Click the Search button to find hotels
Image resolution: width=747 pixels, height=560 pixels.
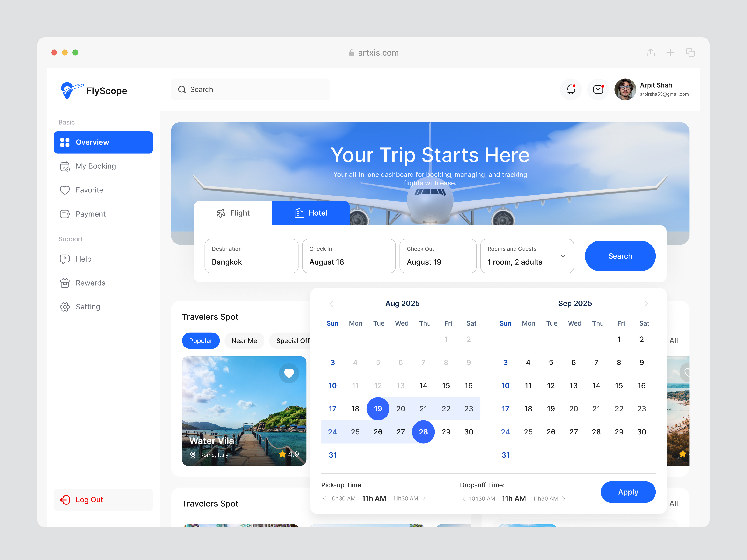(620, 256)
